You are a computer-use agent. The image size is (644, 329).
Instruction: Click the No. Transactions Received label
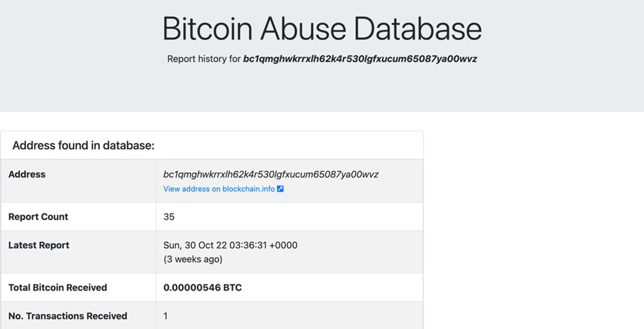(68, 316)
